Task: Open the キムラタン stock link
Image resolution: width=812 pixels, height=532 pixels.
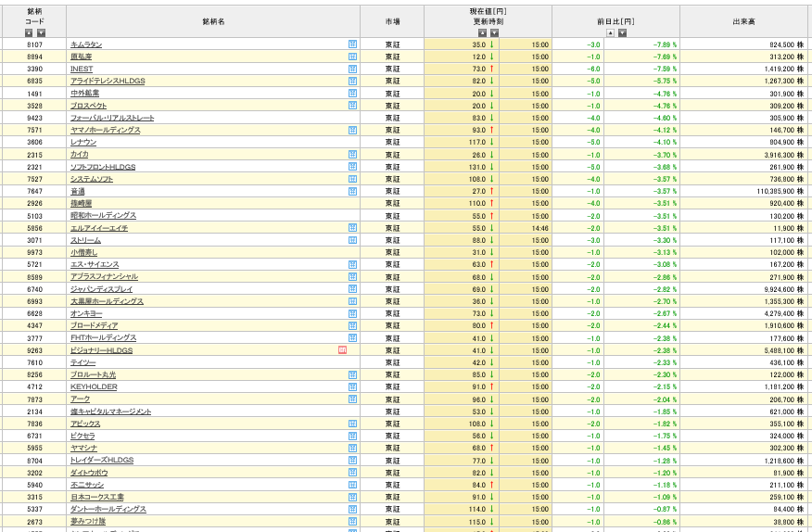Action: pyautogui.click(x=86, y=44)
